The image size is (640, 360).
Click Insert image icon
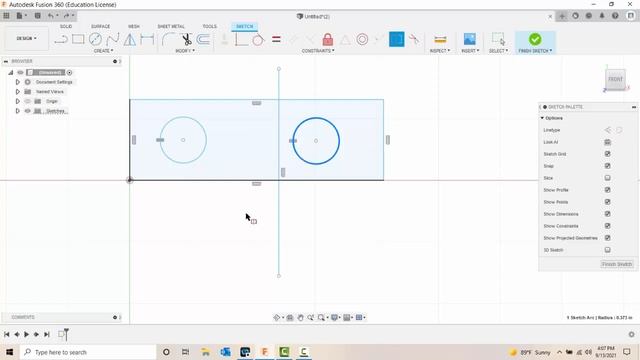[469, 39]
